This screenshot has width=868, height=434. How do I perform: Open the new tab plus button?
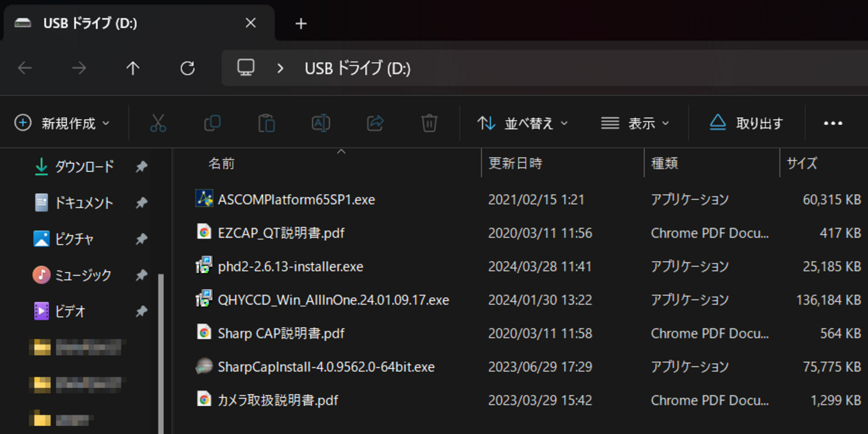click(301, 23)
